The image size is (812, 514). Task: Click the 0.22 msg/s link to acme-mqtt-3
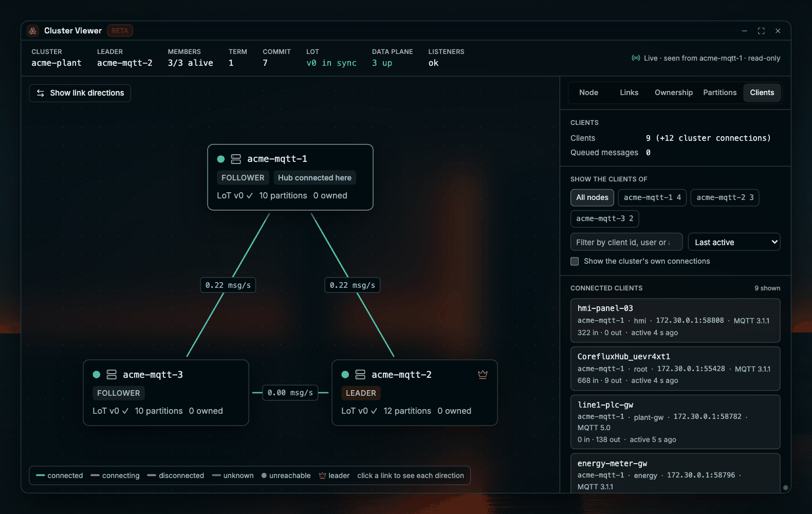(x=228, y=285)
